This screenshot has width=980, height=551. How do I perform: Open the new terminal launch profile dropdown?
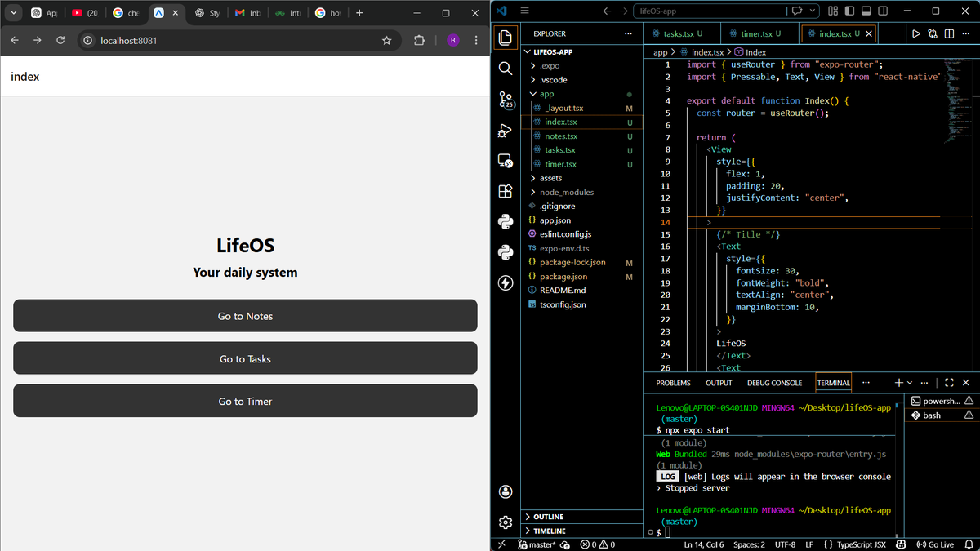point(911,382)
